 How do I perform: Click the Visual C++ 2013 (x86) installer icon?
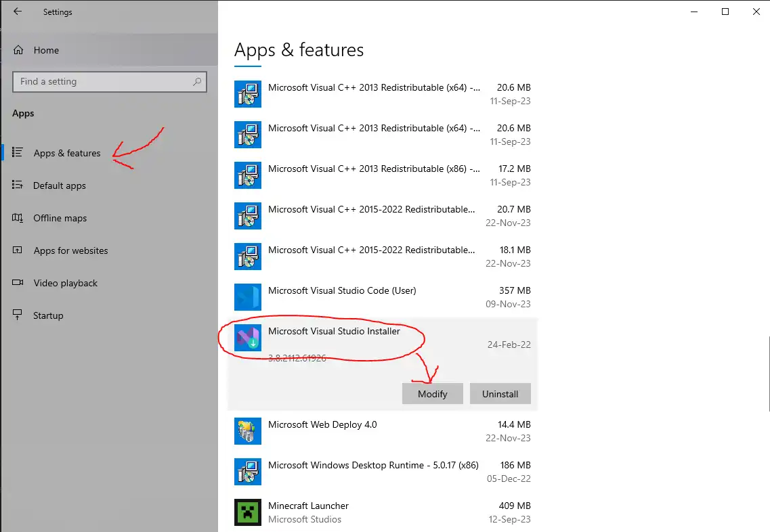[247, 175]
